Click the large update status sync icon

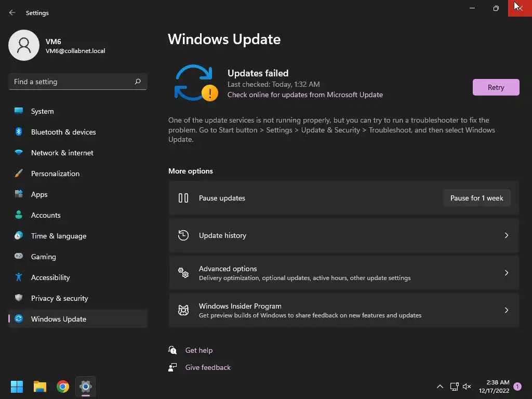pyautogui.click(x=196, y=83)
